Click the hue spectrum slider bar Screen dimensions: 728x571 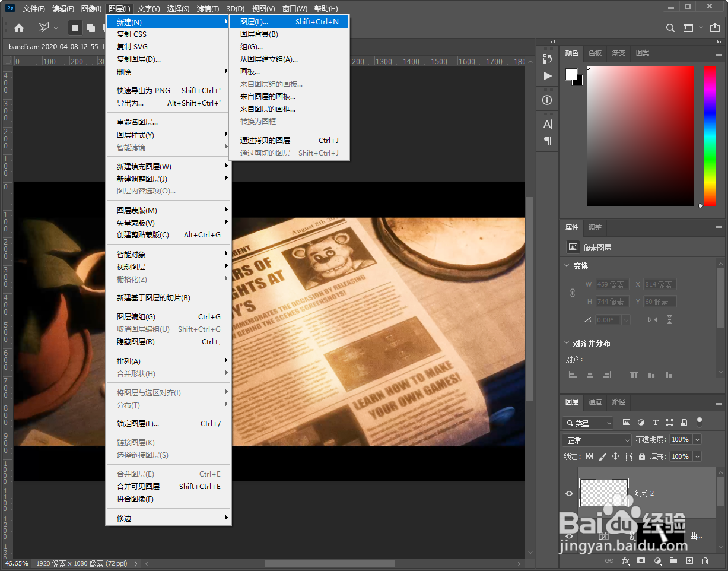710,136
